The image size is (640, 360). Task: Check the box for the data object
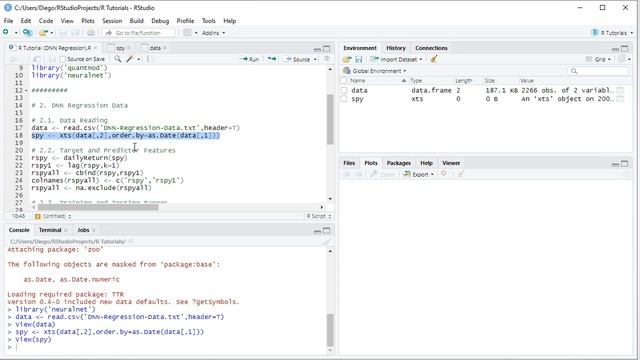[x=344, y=90]
